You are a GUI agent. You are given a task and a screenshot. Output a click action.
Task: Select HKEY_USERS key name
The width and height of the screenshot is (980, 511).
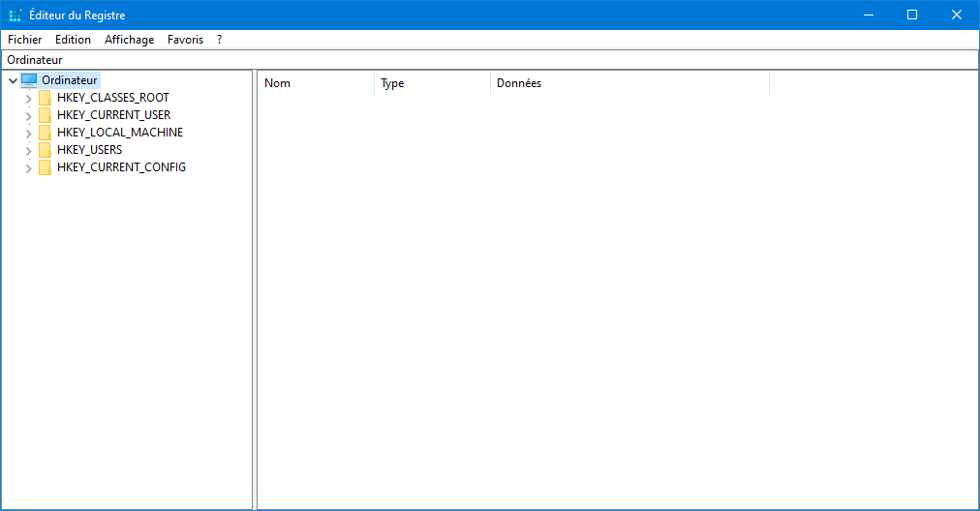click(x=89, y=150)
